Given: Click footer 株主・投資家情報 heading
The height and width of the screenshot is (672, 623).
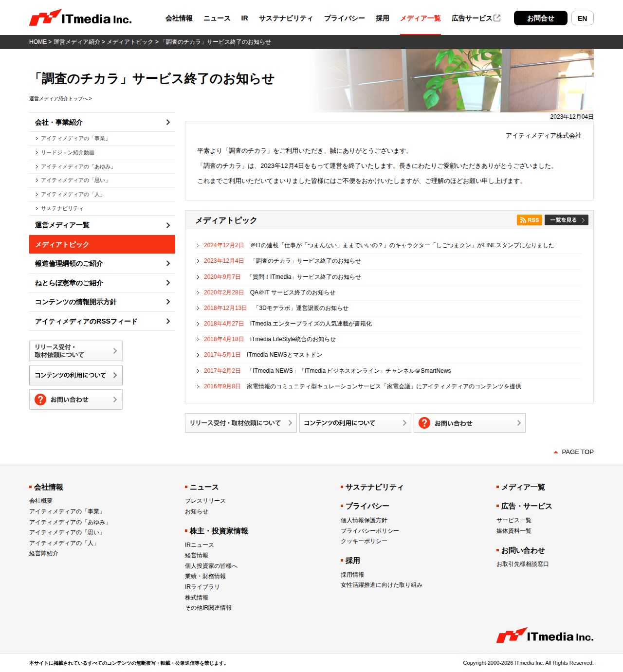Looking at the screenshot, I should click(x=219, y=531).
